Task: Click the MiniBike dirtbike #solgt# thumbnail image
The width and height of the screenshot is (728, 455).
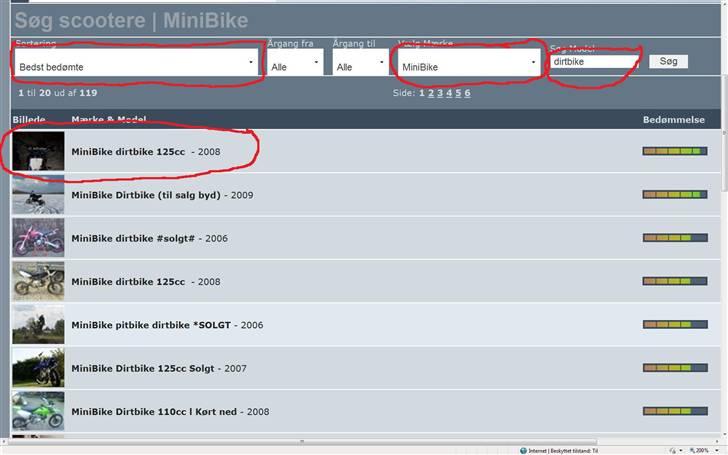Action: tap(38, 238)
